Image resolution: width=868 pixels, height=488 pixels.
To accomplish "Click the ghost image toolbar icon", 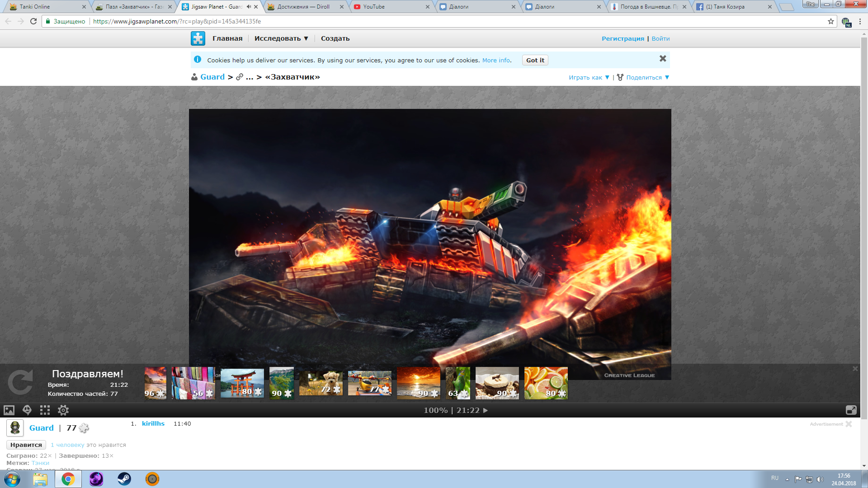I will [x=27, y=410].
